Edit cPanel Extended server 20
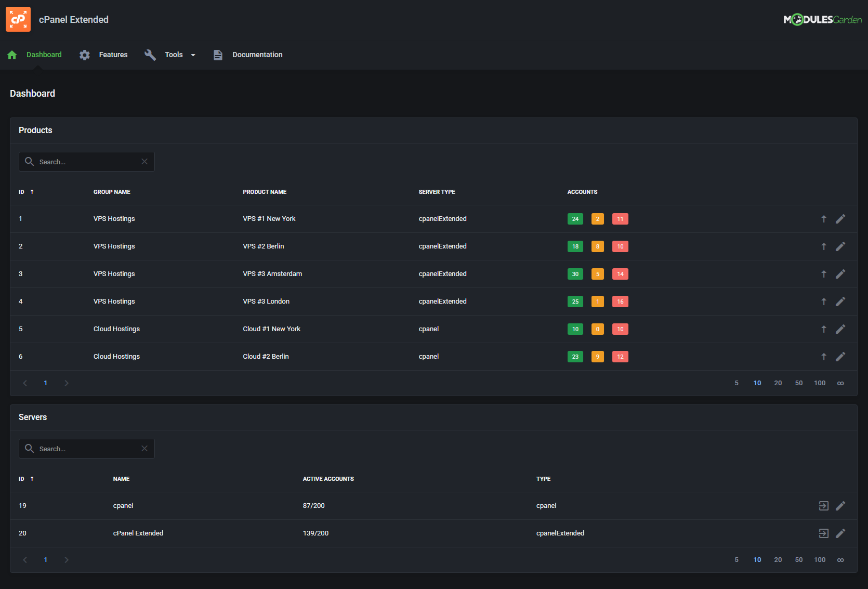Viewport: 868px width, 589px height. pyautogui.click(x=840, y=533)
